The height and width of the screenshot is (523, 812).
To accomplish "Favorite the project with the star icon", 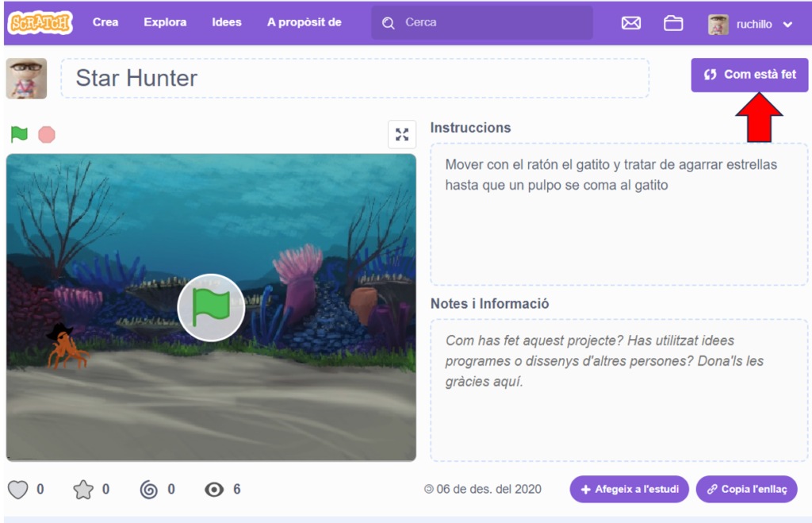I will click(83, 489).
